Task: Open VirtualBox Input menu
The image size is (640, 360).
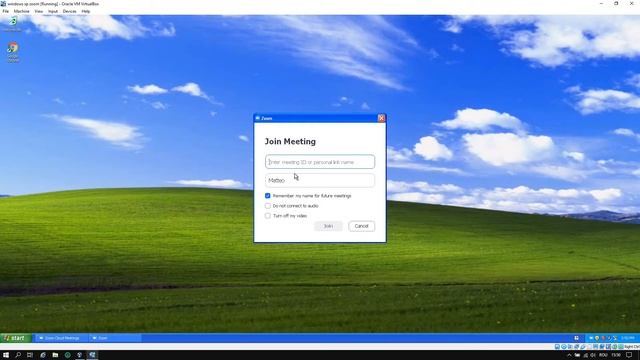Action: click(53, 11)
